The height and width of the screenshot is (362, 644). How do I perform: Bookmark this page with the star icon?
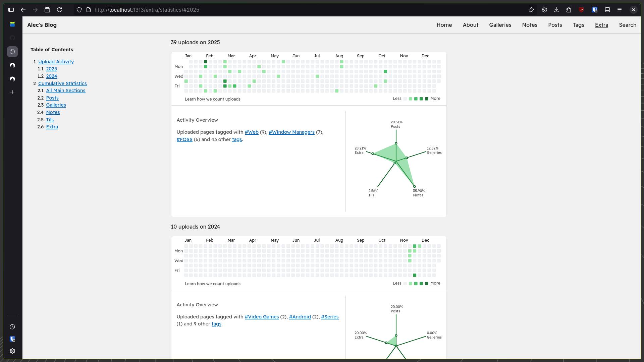(531, 10)
